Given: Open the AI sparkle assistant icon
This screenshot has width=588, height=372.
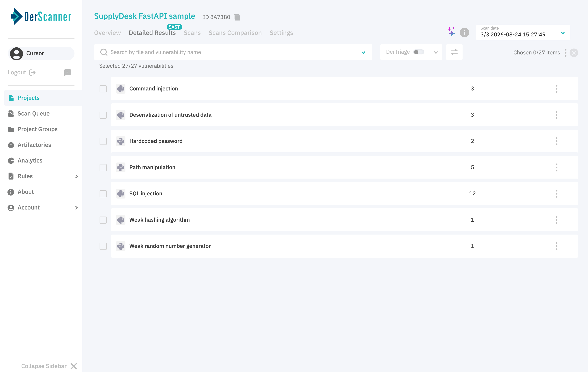Looking at the screenshot, I should point(451,32).
